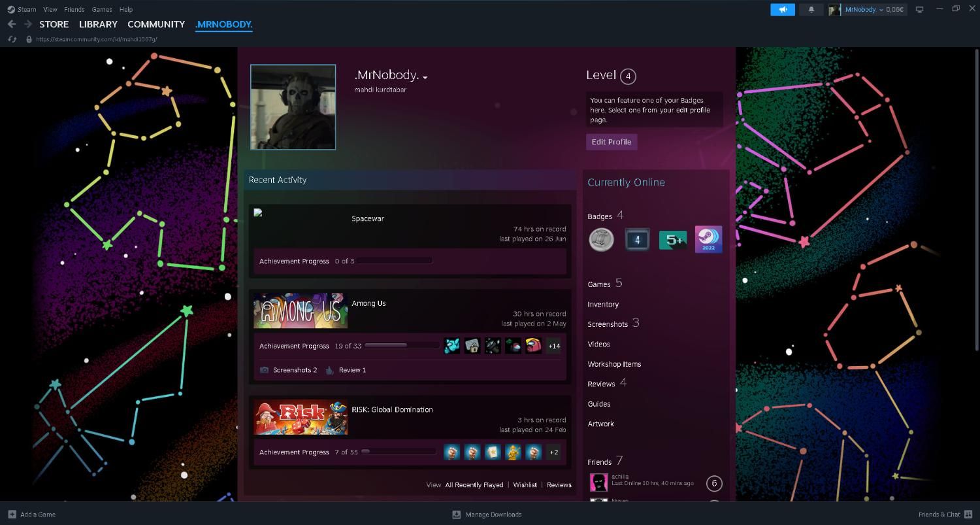
Task: Open the Artwork link
Action: pos(601,424)
